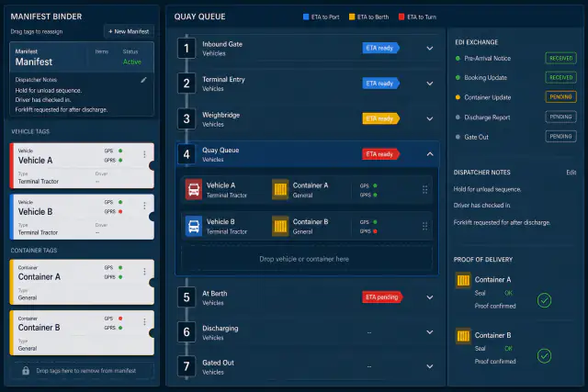Click the red Vehicle A truck icon

(194, 190)
